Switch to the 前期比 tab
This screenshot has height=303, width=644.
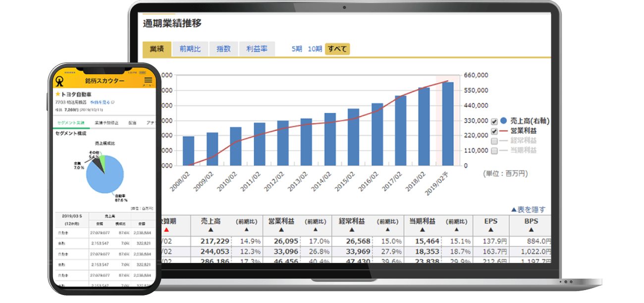pyautogui.click(x=190, y=49)
